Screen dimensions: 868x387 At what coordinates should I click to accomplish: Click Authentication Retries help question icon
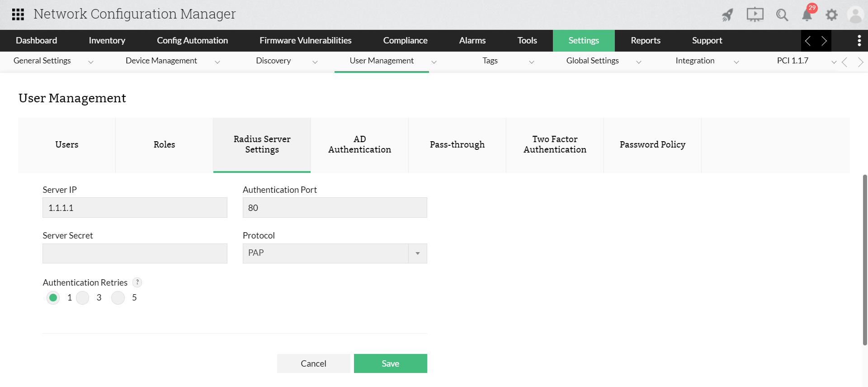(137, 282)
